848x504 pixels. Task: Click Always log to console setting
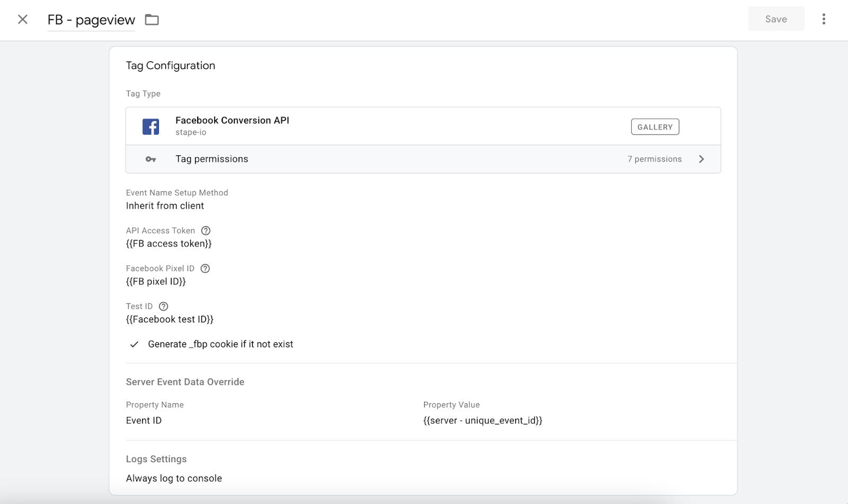tap(174, 478)
